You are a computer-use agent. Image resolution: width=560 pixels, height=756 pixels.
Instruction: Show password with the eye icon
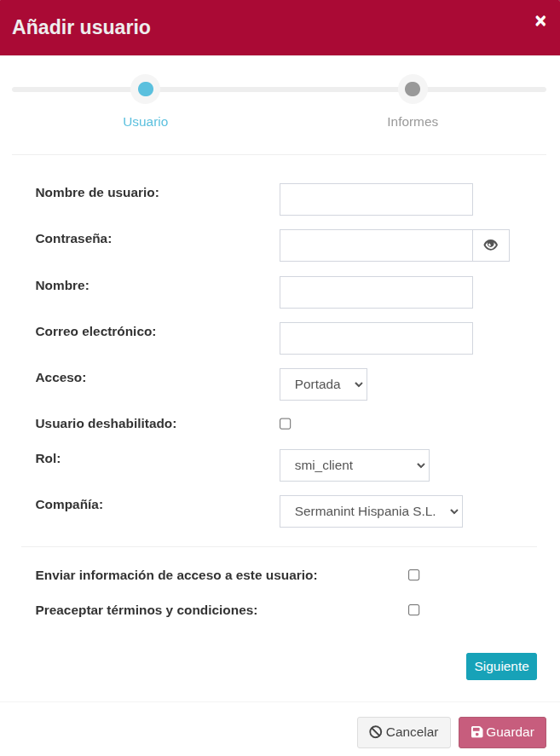click(491, 245)
